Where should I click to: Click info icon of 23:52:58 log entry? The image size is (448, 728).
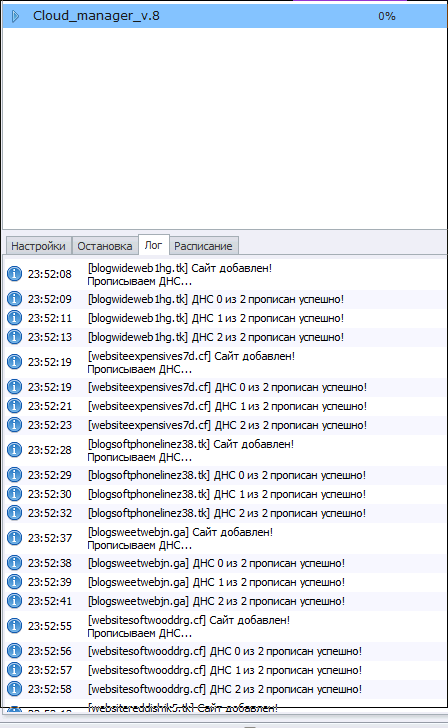[x=14, y=689]
